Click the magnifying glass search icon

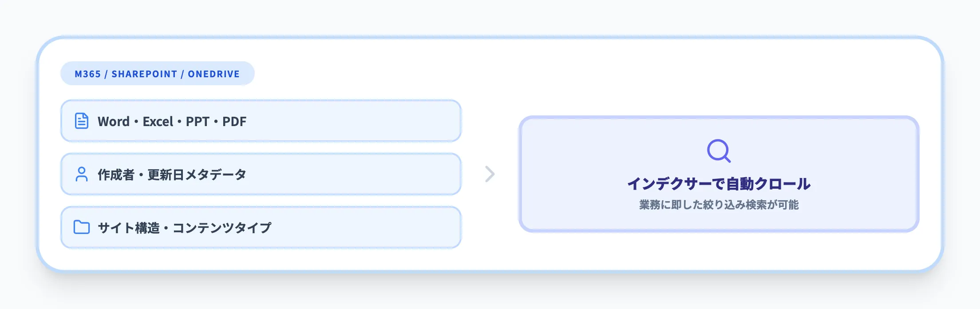click(719, 151)
